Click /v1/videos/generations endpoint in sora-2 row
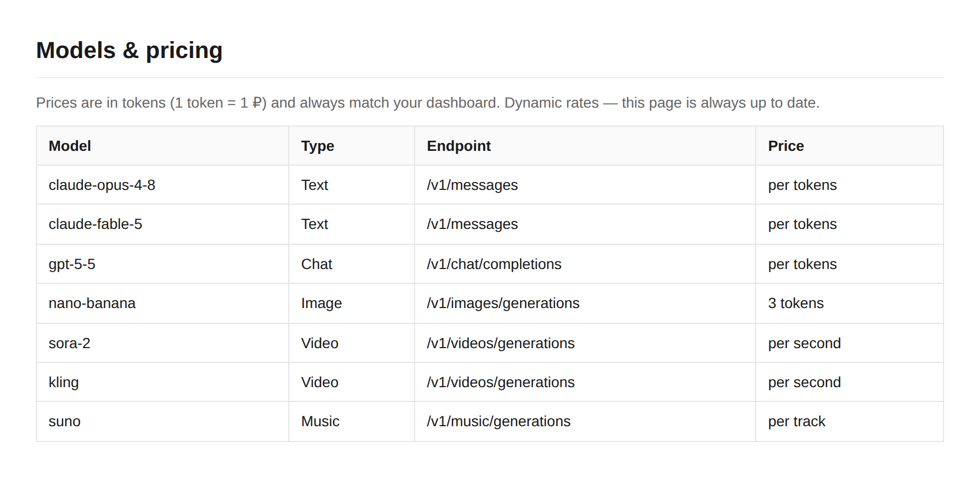 coord(585,343)
